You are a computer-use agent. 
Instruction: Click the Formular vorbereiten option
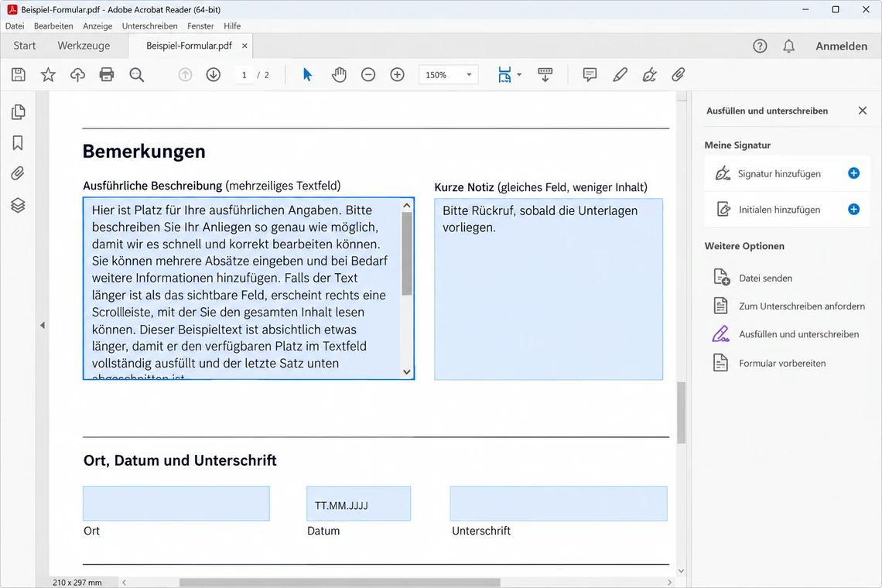click(769, 363)
